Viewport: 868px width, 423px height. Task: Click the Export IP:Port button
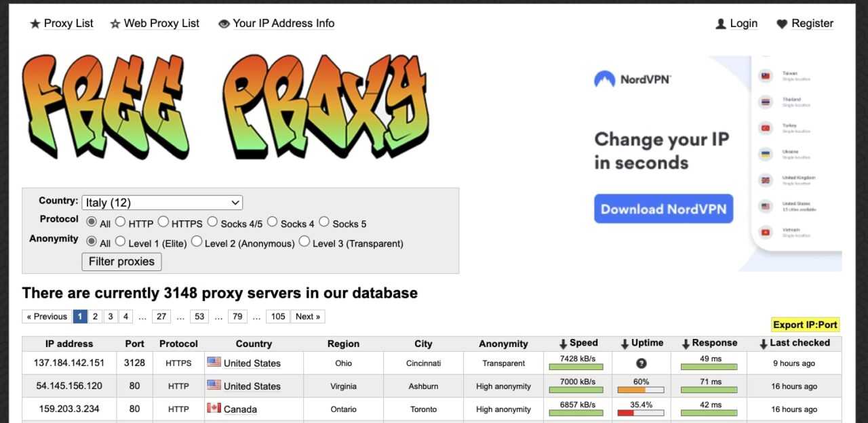tap(806, 325)
